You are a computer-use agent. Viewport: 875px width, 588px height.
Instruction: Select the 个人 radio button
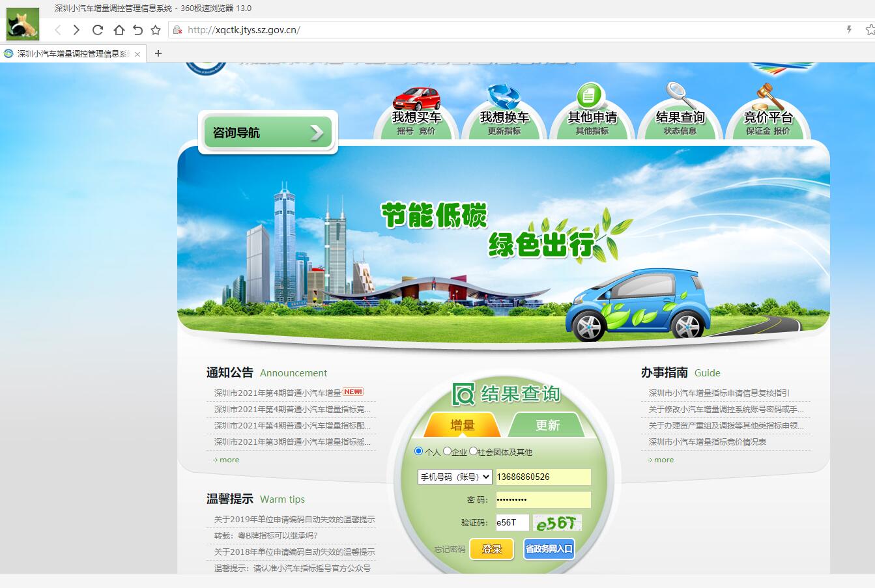pos(419,451)
